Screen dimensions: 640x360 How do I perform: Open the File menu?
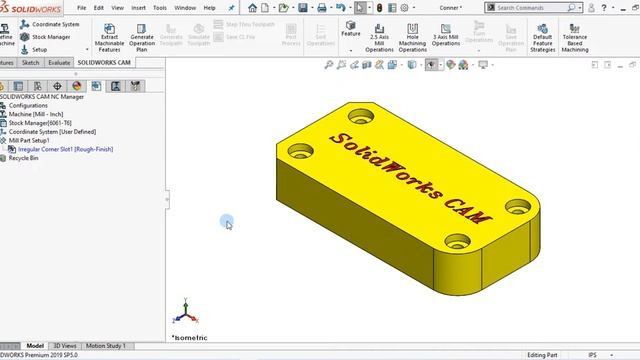[x=82, y=8]
